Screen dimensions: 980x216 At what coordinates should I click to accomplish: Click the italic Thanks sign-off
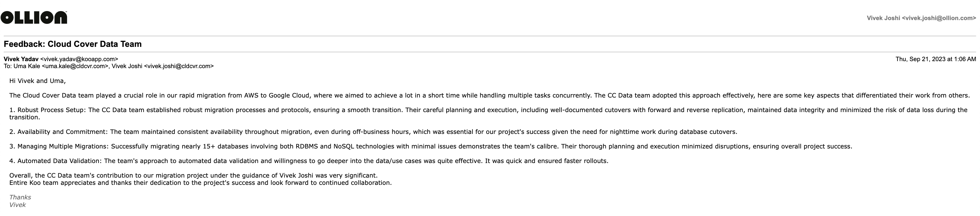click(x=20, y=197)
